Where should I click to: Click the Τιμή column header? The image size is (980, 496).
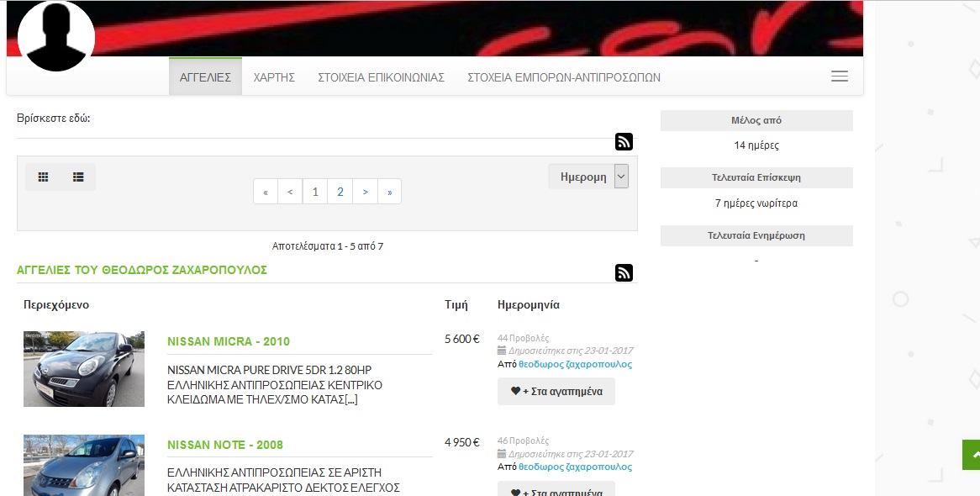456,304
